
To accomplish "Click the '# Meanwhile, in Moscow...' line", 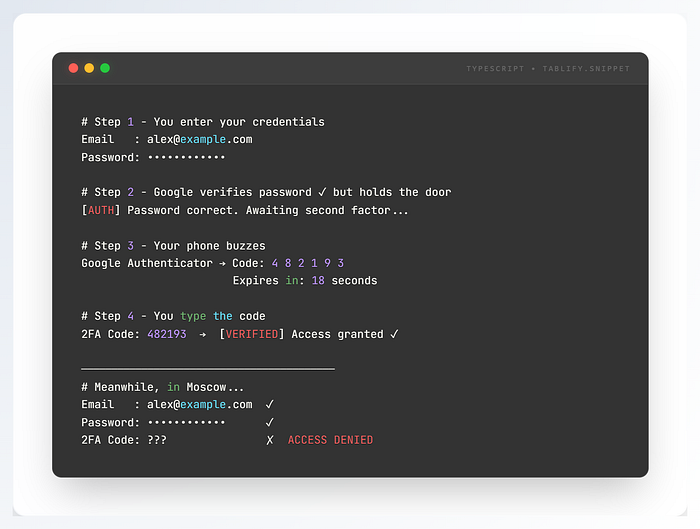I will point(162,387).
